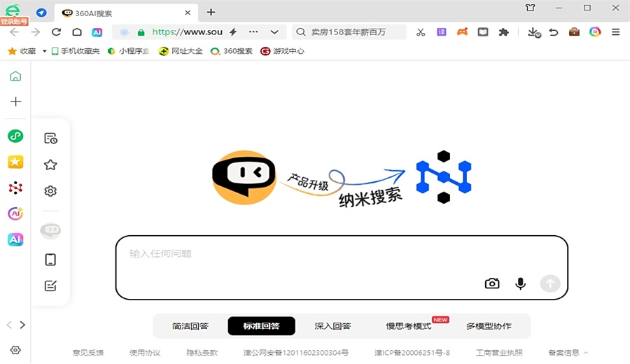
Task: Open the orange game controller icon
Action: pos(463,31)
